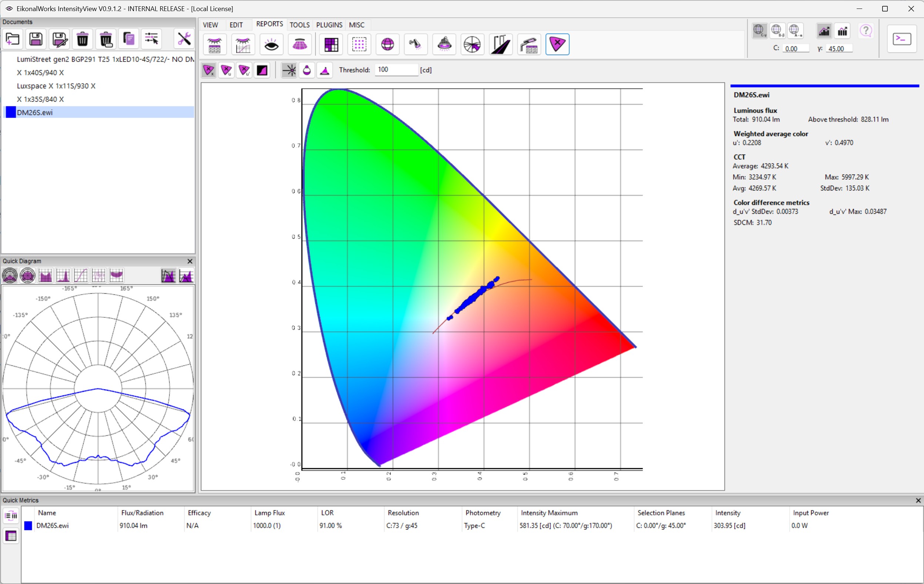Toggle the purple flask icon button
This screenshot has width=924, height=584.
(x=307, y=70)
